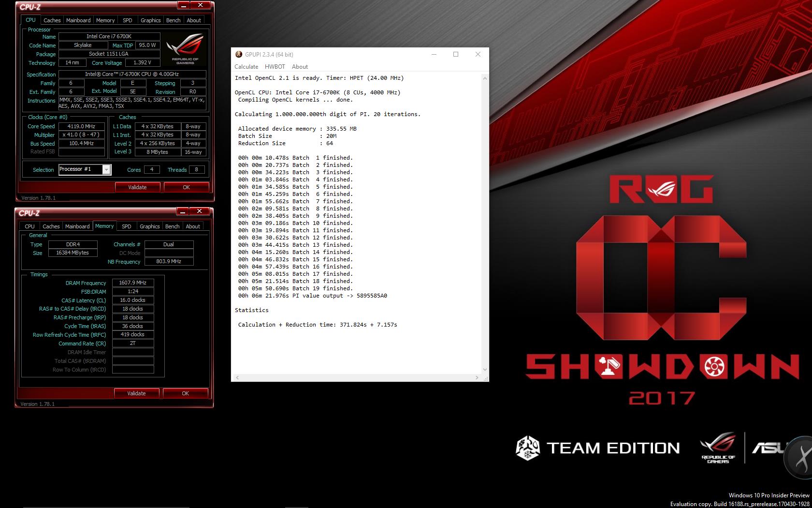Click the Command Rate value 2T
812x508 pixels.
coord(133,344)
